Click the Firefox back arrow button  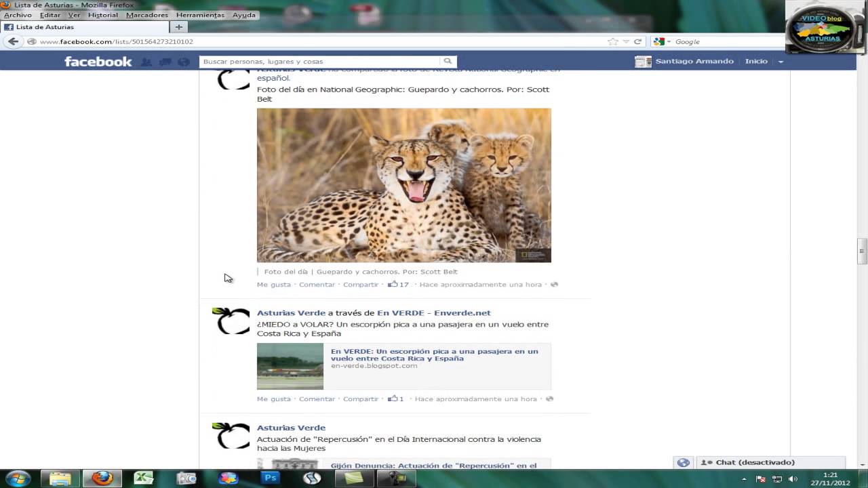[x=13, y=41]
